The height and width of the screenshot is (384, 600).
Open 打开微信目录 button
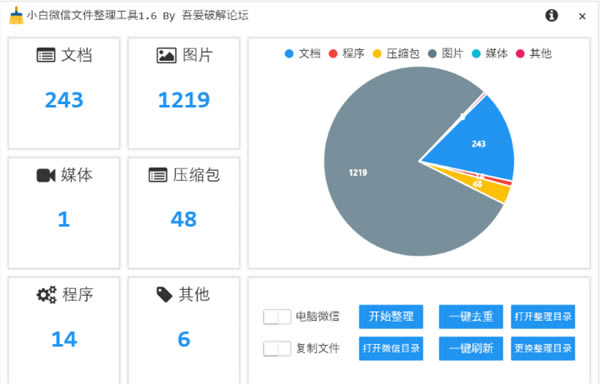[x=391, y=348]
